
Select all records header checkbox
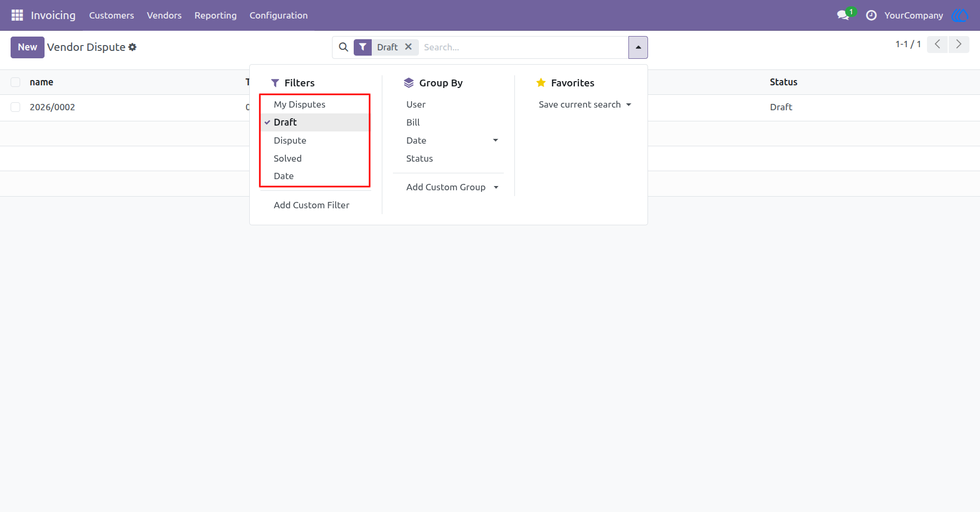(15, 82)
